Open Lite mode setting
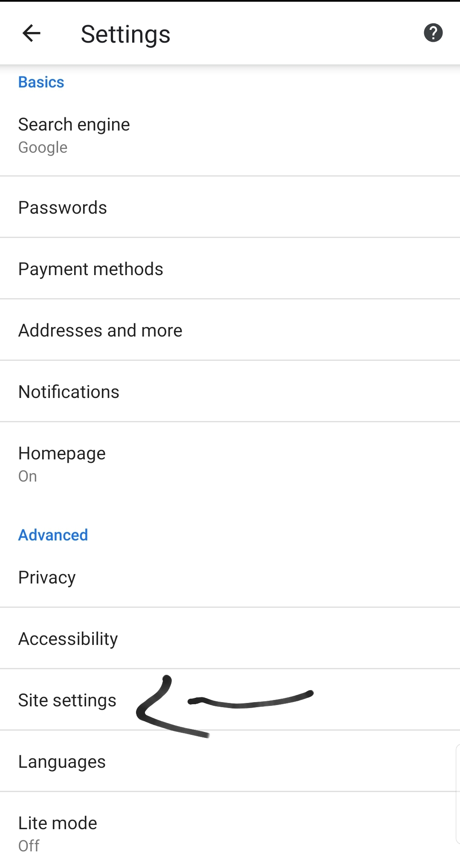 (58, 823)
